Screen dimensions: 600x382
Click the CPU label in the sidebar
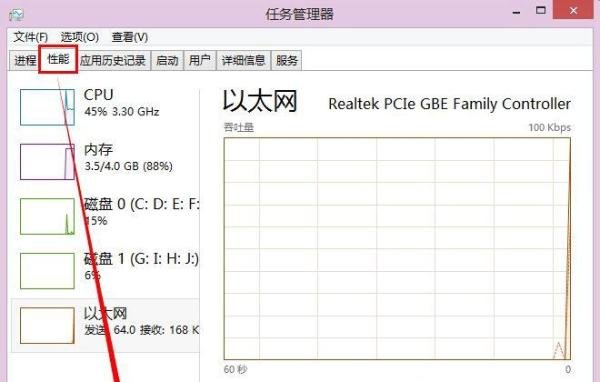tap(98, 95)
